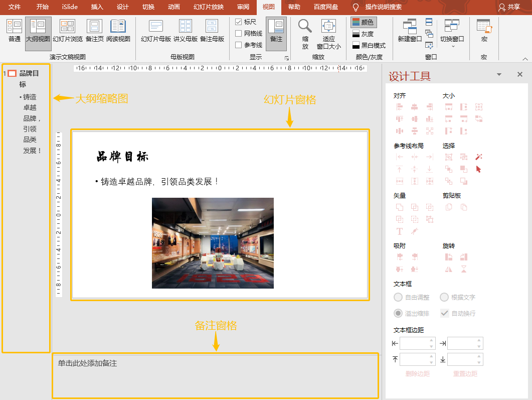This screenshot has height=400, width=532.
Task: Click Fit to Window (适应窗口大小)
Action: [328, 34]
